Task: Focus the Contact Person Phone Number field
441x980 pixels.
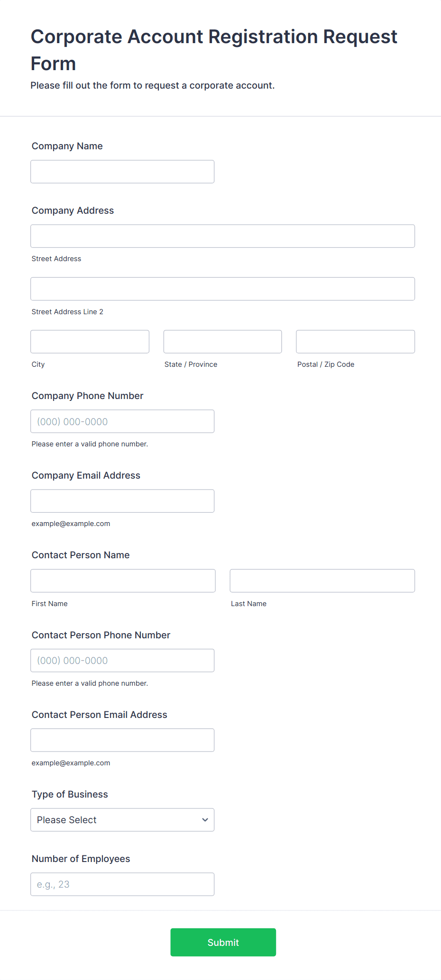Action: (x=122, y=661)
